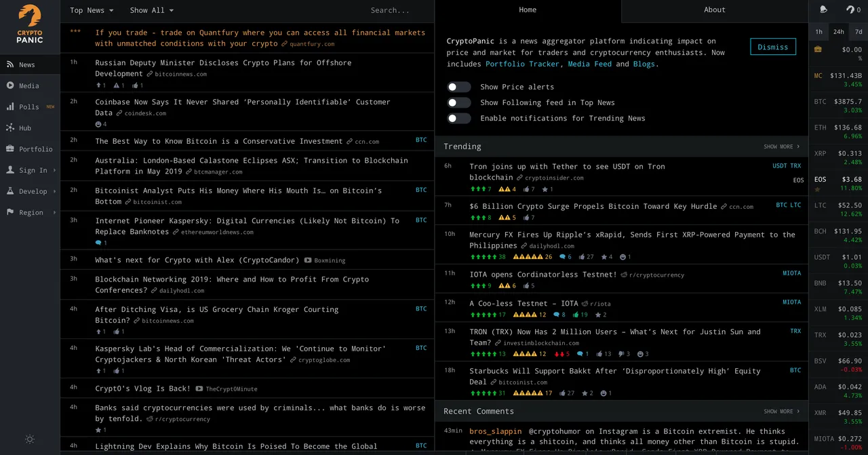Click the MC market cap row
This screenshot has height=455, width=868.
838,80
